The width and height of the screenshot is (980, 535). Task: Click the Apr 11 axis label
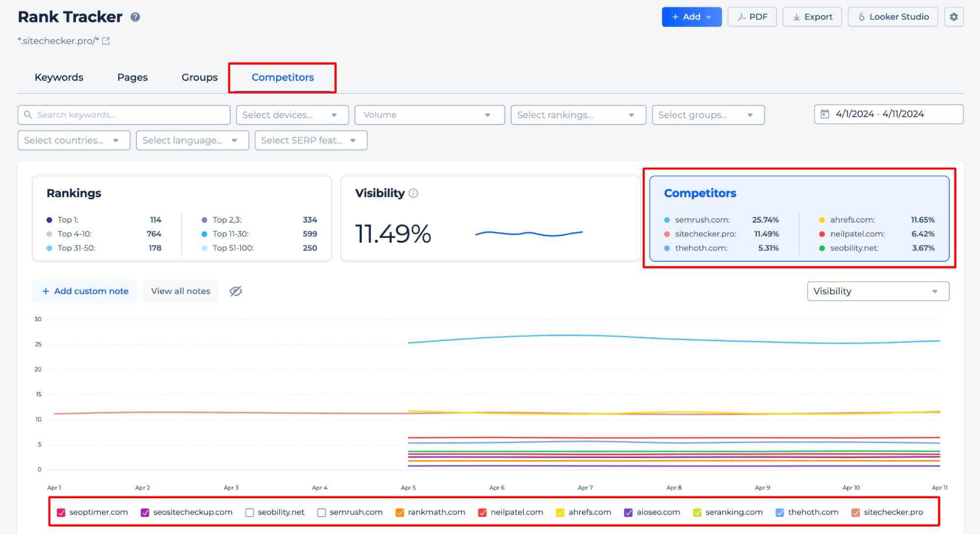point(939,488)
